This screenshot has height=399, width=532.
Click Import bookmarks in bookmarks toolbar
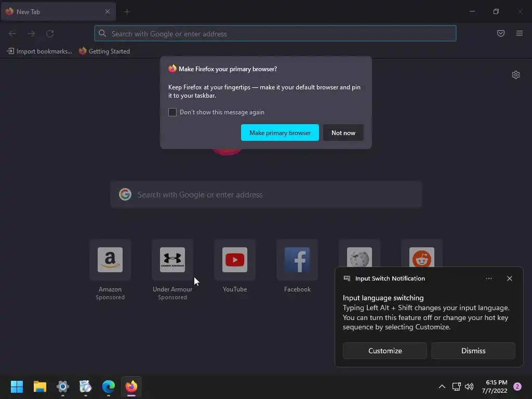[39, 51]
